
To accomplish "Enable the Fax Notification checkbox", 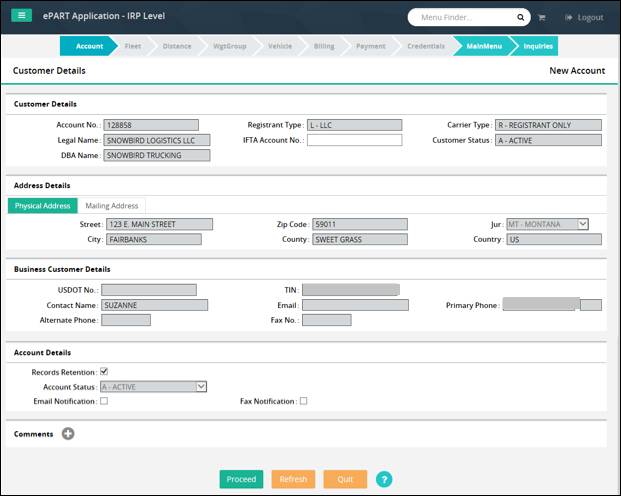I will click(x=303, y=401).
